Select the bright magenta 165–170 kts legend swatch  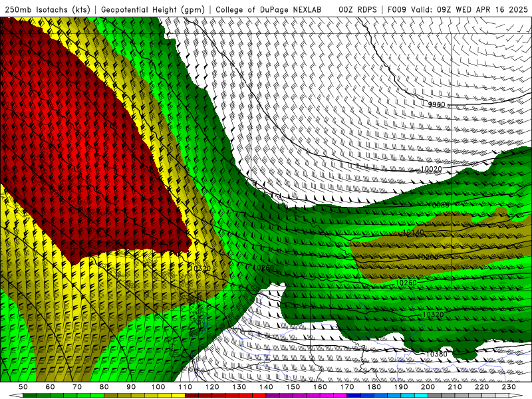pyautogui.click(x=340, y=396)
